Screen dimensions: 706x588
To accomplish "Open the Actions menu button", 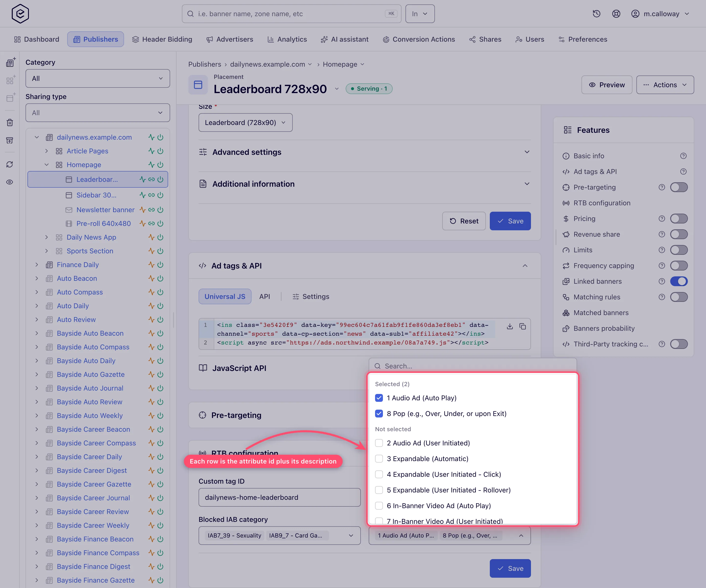I will click(x=665, y=85).
